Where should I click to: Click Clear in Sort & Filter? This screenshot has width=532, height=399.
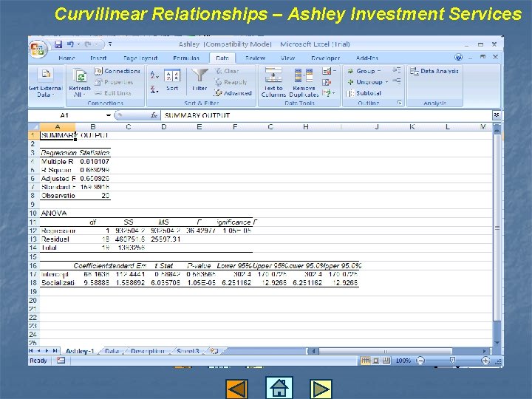(228, 71)
